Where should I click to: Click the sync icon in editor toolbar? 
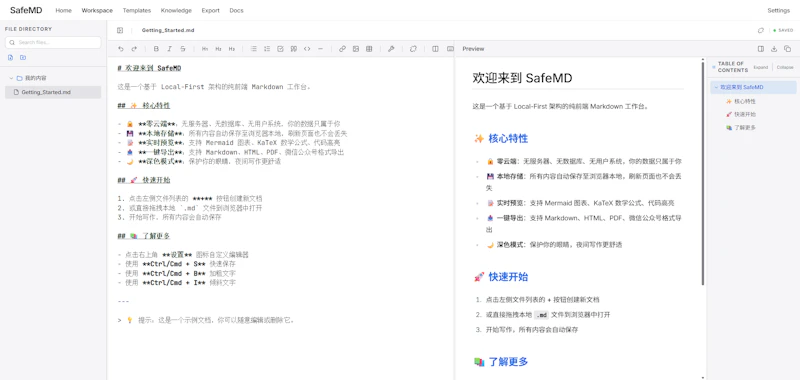click(x=413, y=49)
